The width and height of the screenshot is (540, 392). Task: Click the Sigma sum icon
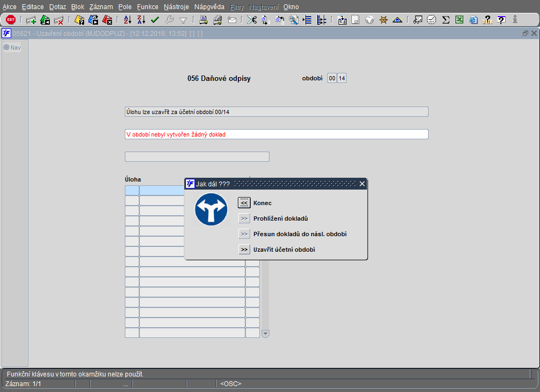pos(446,20)
